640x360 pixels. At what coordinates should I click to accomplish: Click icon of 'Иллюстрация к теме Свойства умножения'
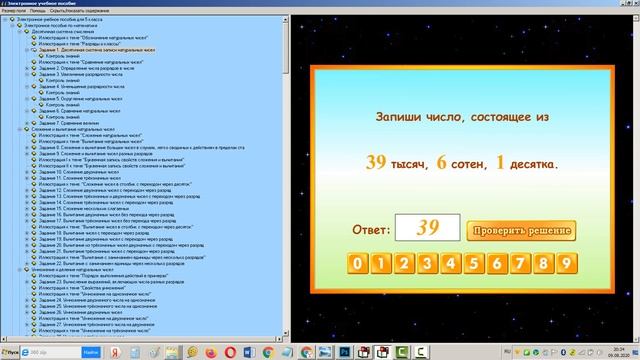[x=34, y=288]
